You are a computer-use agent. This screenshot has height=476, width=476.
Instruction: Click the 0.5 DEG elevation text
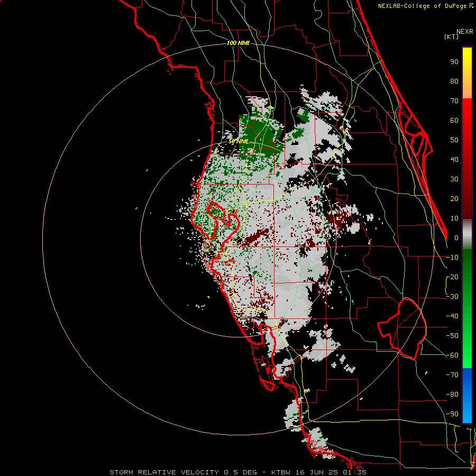coord(241,472)
